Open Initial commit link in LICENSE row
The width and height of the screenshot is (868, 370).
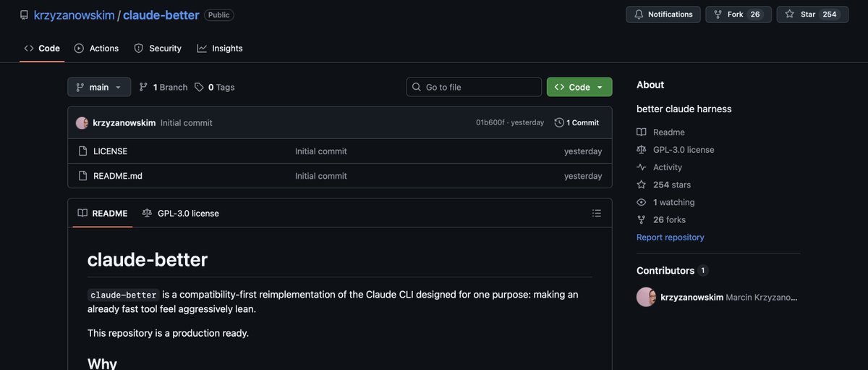click(x=321, y=151)
